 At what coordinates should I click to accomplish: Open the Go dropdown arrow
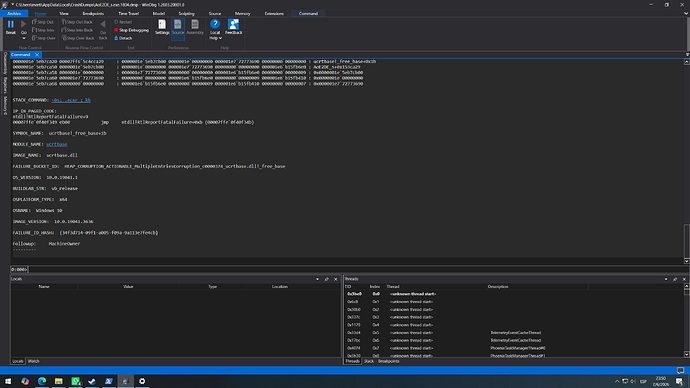click(x=24, y=38)
